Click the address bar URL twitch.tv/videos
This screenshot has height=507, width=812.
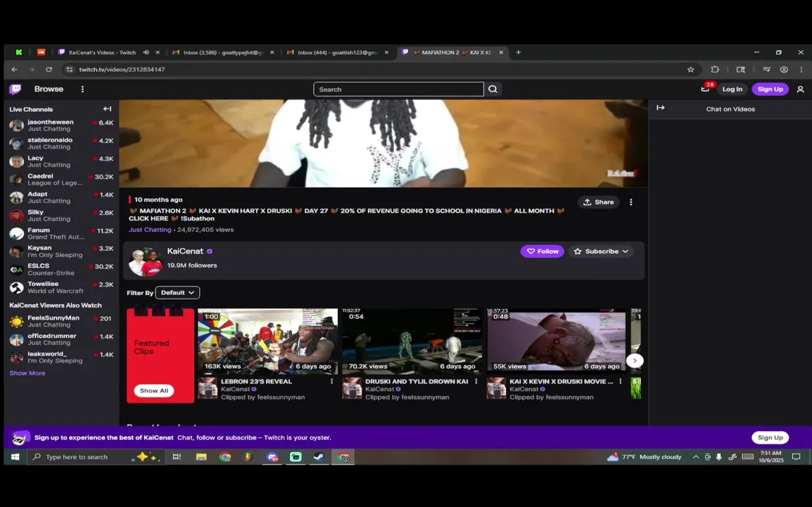click(122, 70)
